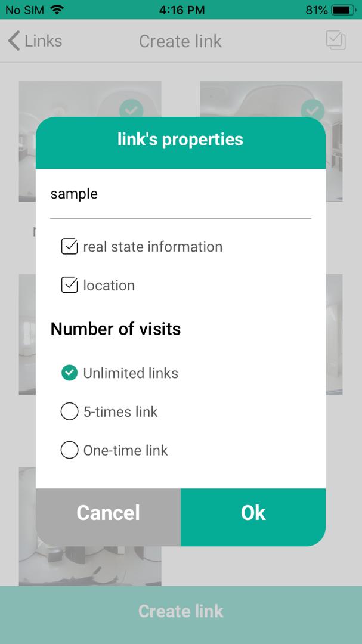Tap the select-all checkbox icon in header
This screenshot has height=644, width=362.
(x=336, y=41)
